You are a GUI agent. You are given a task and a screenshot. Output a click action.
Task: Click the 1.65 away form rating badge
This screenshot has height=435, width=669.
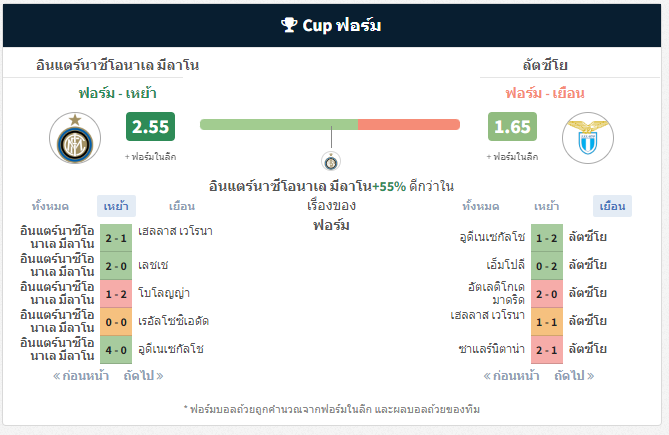coord(512,127)
